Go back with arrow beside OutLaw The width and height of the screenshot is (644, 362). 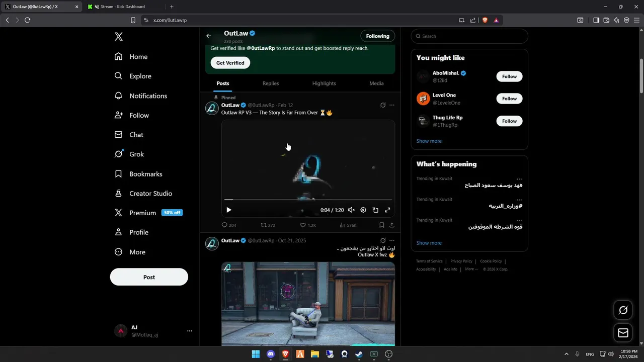tap(209, 36)
